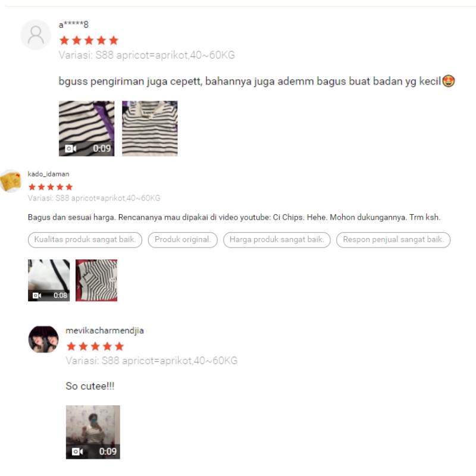This screenshot has width=476, height=476.
Task: Select the 'Harga produk sangat baik.' tag
Action: click(x=277, y=240)
